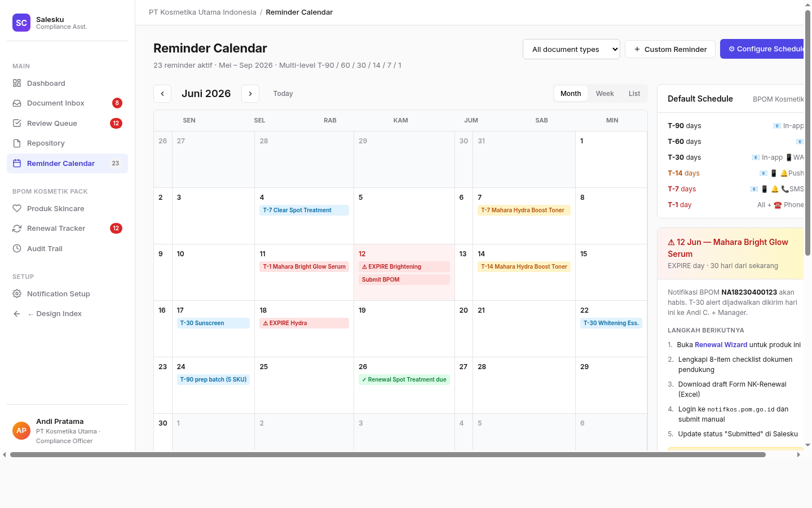Click the Notification Setup gear icon

coord(17,294)
